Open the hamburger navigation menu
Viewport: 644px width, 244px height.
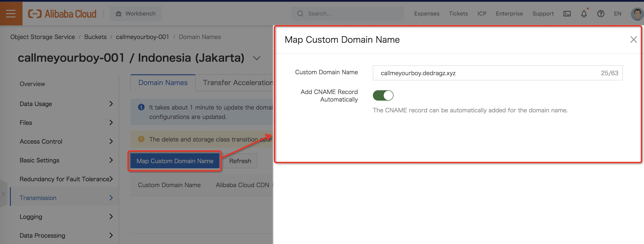pos(11,14)
